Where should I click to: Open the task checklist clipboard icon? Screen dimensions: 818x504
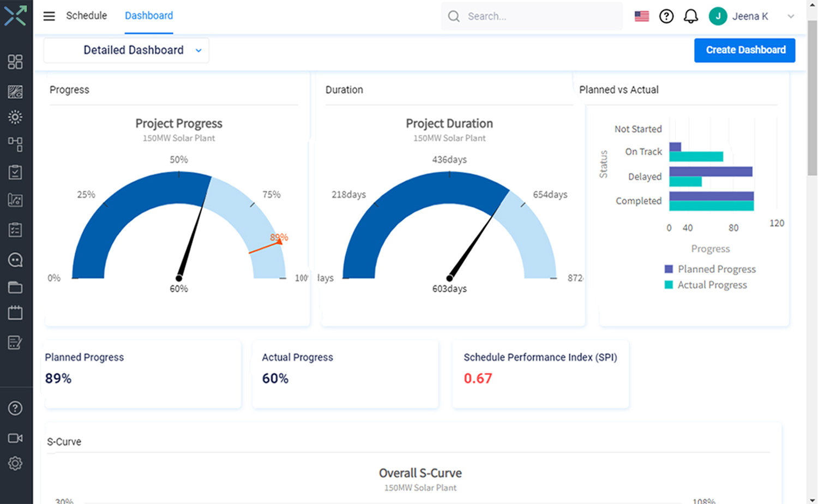16,172
